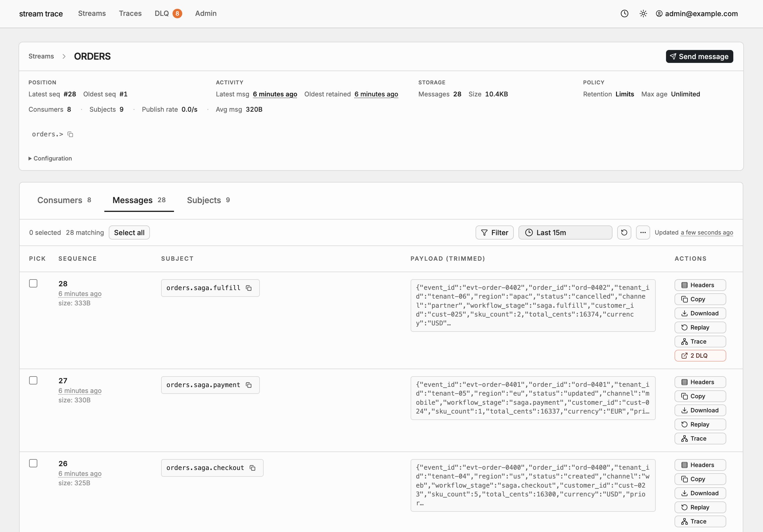Copy the orders.> subject filter
Image resolution: width=763 pixels, height=532 pixels.
(x=70, y=134)
